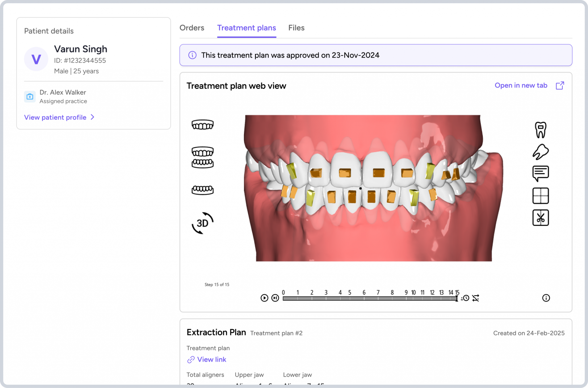Open the comments panel icon

(541, 173)
